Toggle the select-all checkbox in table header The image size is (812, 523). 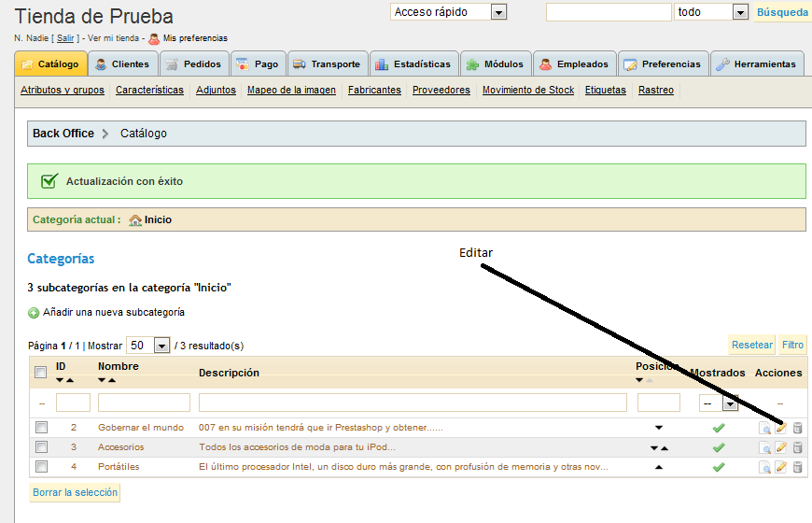click(40, 373)
